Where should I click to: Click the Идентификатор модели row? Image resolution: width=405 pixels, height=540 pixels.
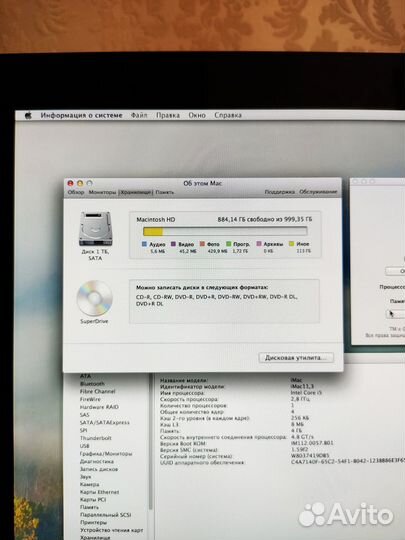237,387
